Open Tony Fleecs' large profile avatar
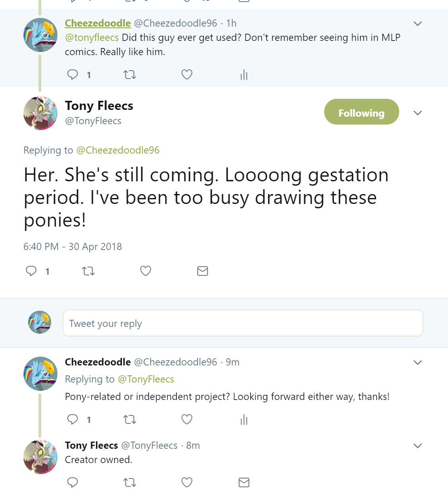Viewport: 448px width, 494px height. coord(40,113)
